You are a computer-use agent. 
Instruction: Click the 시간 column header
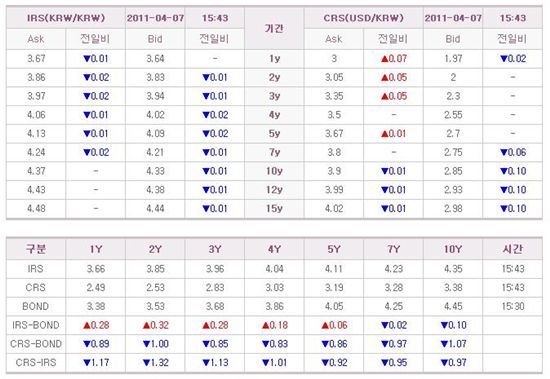tap(512, 249)
